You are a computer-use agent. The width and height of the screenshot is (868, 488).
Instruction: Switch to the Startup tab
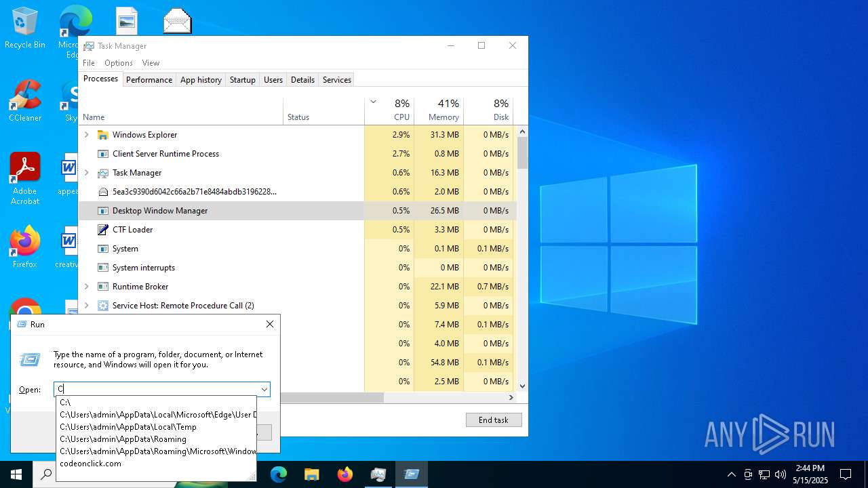point(243,80)
